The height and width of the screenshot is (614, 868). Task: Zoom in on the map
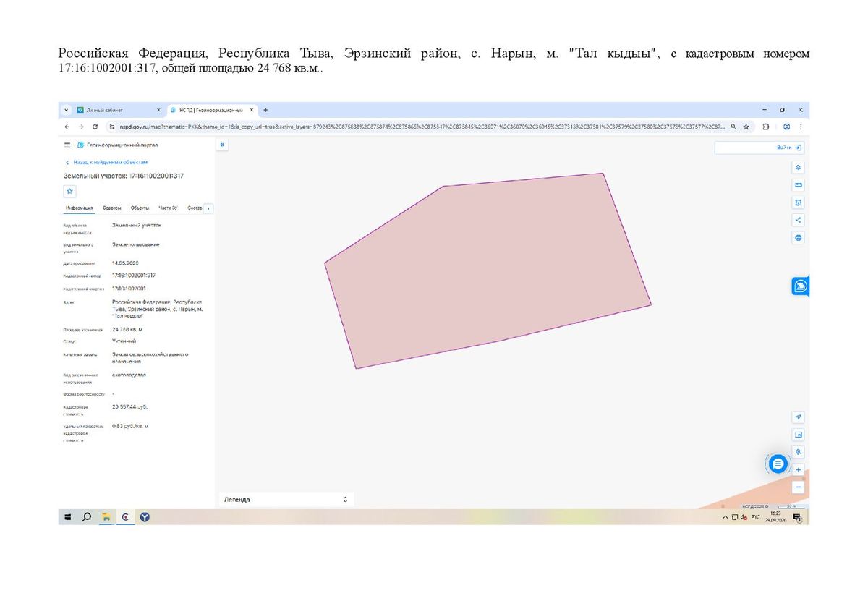coord(798,469)
